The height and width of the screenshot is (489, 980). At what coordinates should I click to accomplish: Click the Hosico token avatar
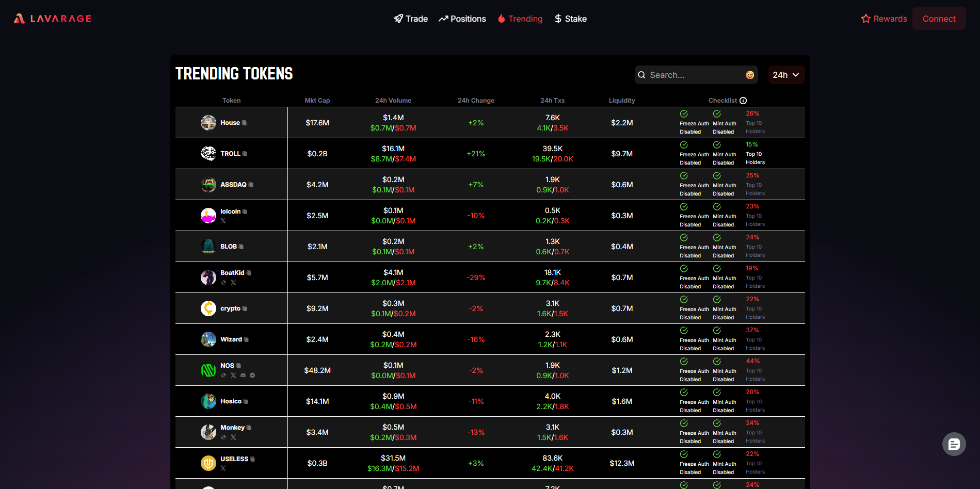pos(208,401)
